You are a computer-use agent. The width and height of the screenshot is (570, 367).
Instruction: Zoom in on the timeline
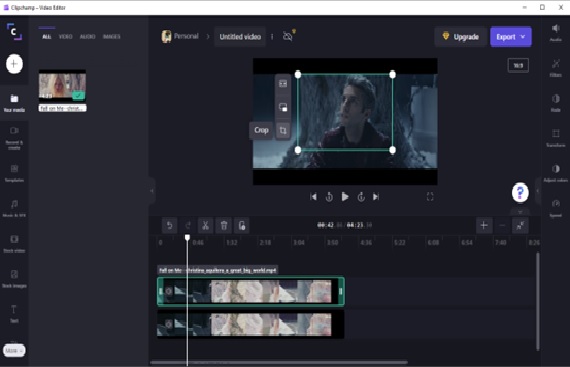483,226
